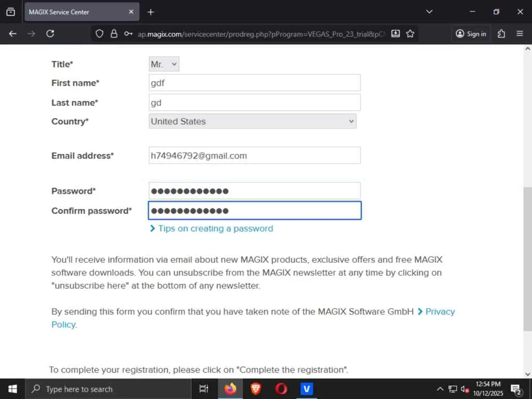Reload the page with the refresh icon

click(50, 34)
